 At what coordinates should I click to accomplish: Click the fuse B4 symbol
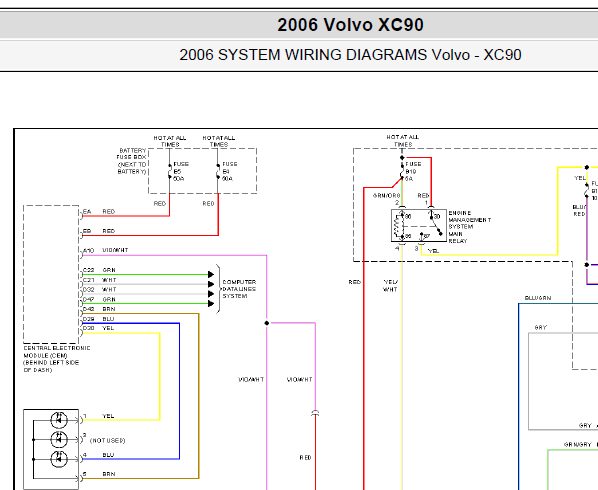click(218, 171)
